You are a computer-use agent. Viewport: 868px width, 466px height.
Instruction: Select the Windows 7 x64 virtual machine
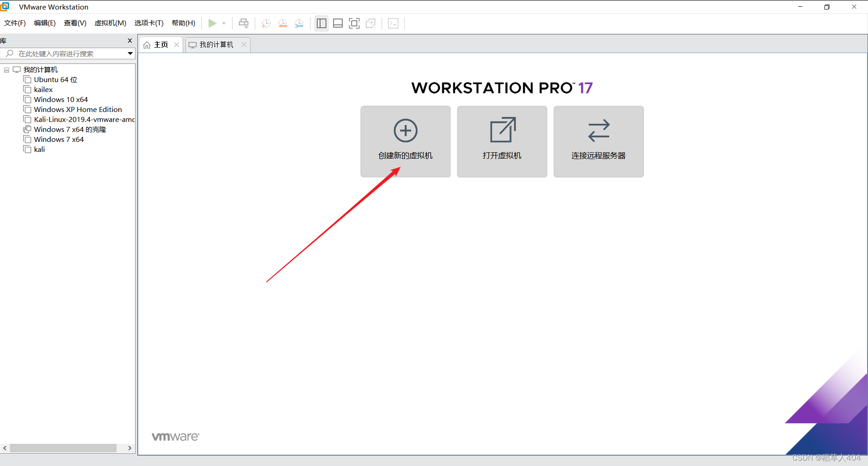pyautogui.click(x=59, y=140)
